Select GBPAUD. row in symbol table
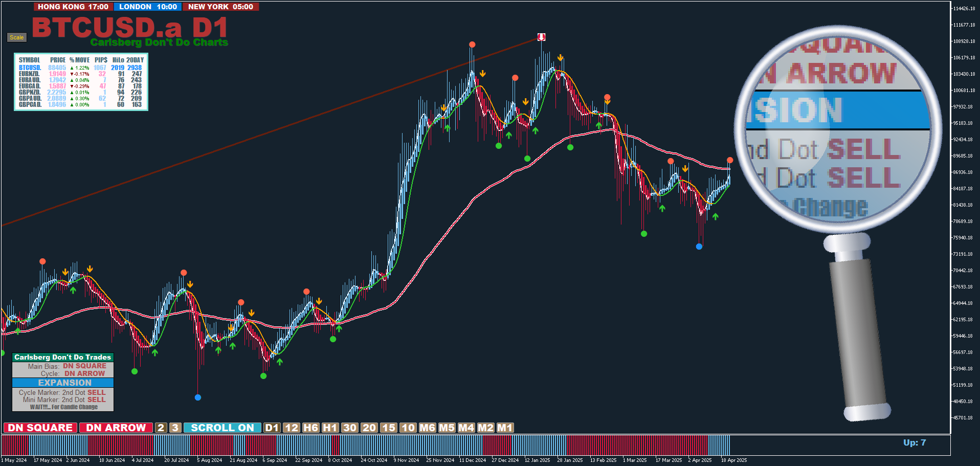980x466 pixels. (x=80, y=98)
